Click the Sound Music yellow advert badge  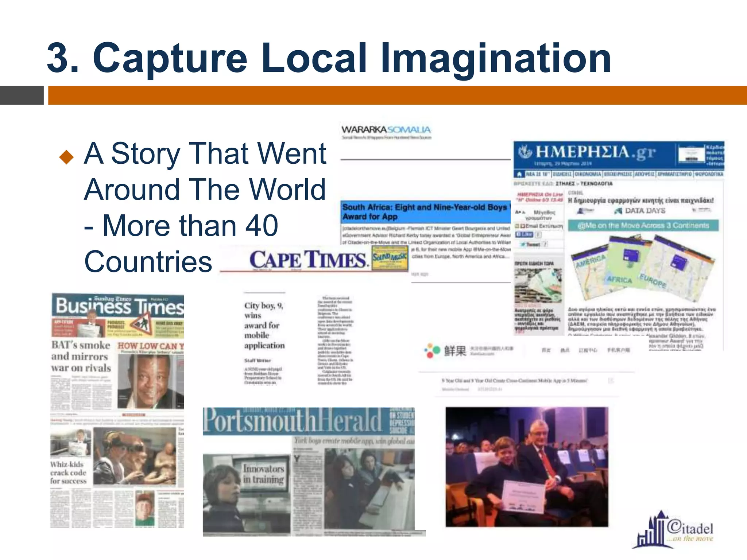point(390,258)
